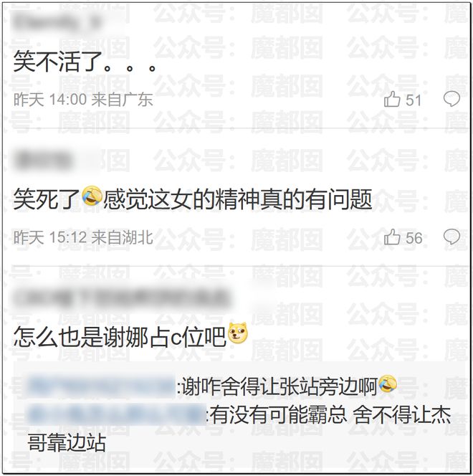Click the crying-laugh emoji after "笑死了"

pyautogui.click(x=92, y=196)
